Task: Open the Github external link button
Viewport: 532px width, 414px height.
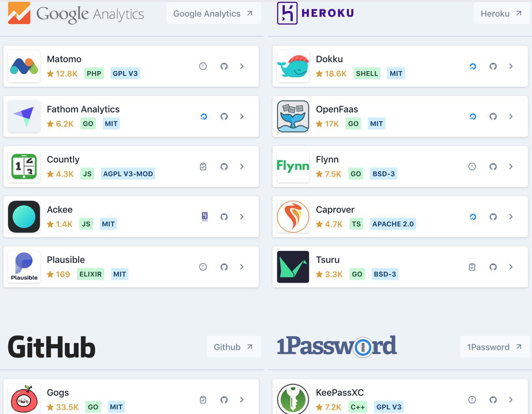Action: [x=234, y=347]
